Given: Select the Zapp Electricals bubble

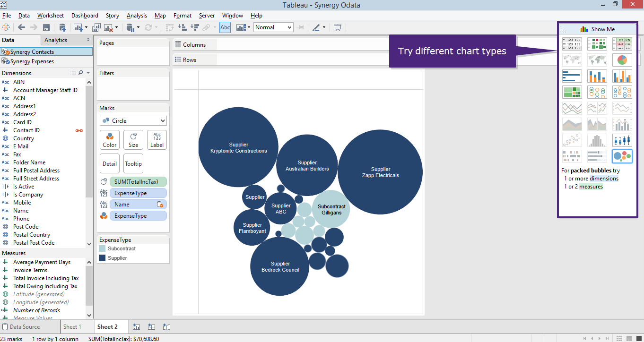Looking at the screenshot, I should (380, 172).
